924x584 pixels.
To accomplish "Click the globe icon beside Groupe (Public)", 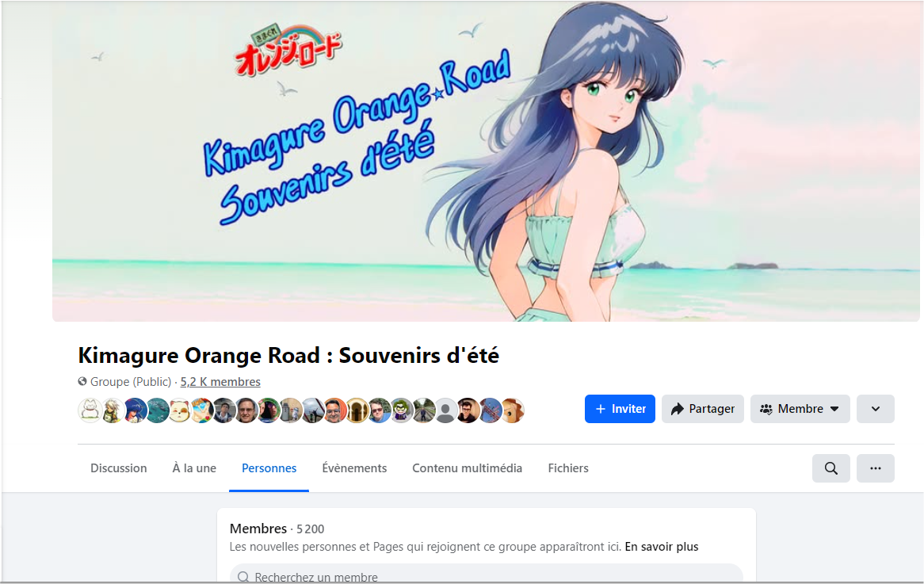I will (82, 382).
